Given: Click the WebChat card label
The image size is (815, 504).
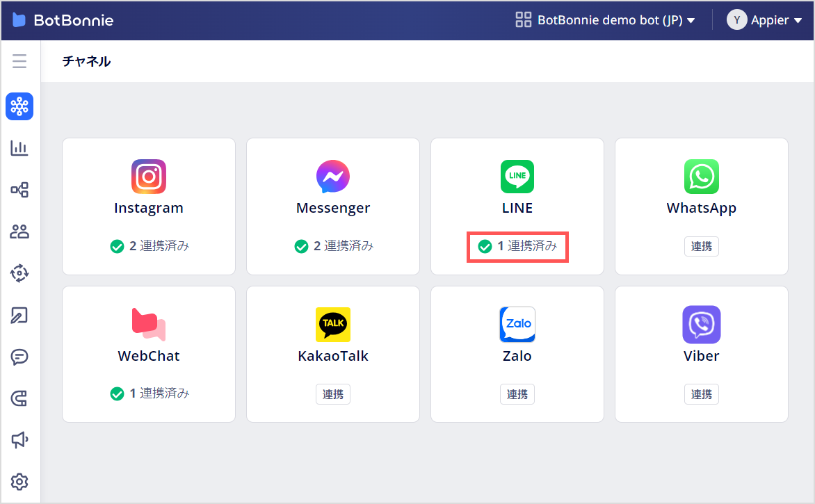Looking at the screenshot, I should [149, 356].
